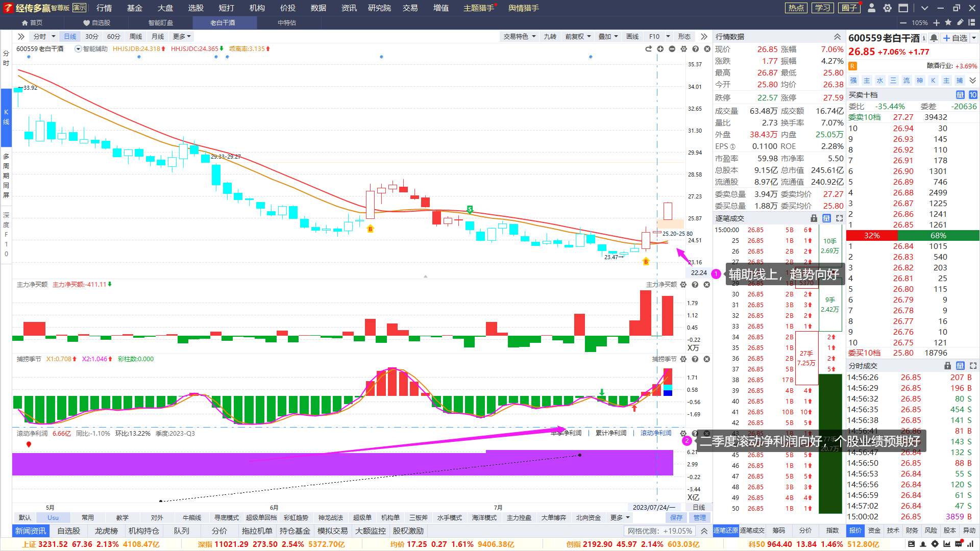Open main chart indicator help icon
The height and width of the screenshot is (551, 980).
695,49
